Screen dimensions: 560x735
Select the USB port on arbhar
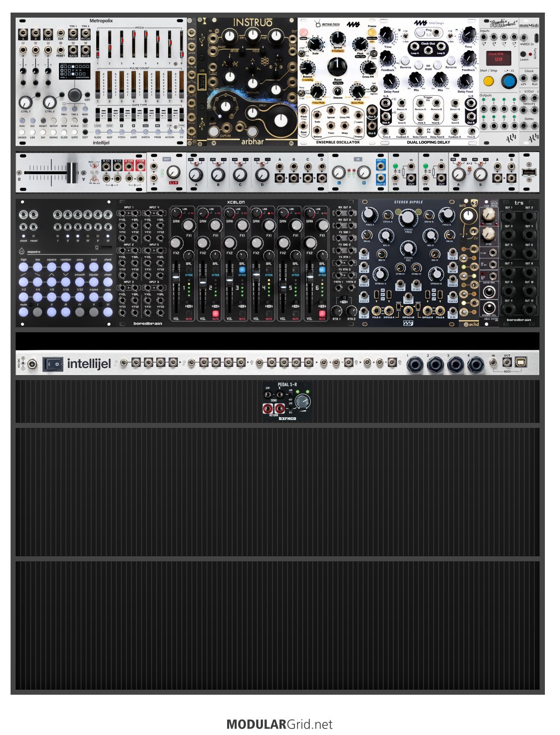201,82
